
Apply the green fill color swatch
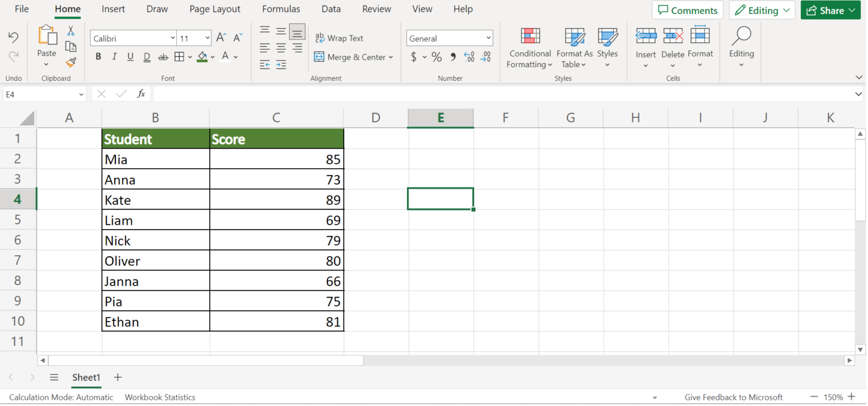[202, 57]
